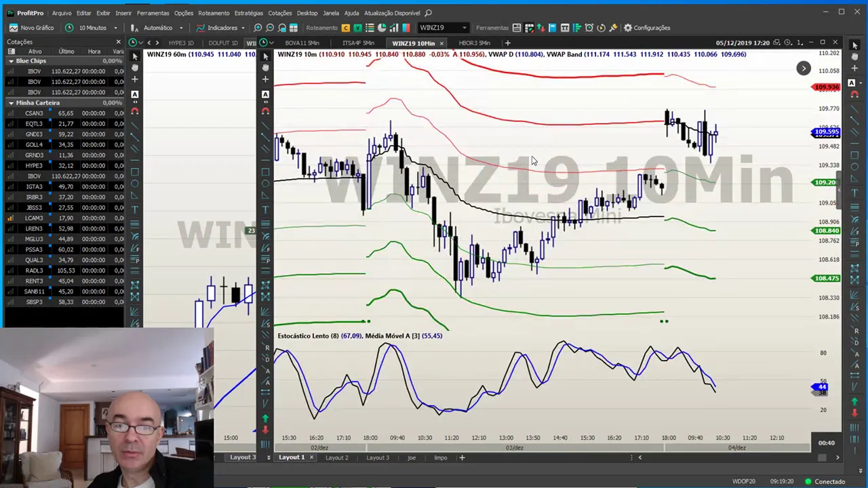This screenshot has width=868, height=488.
Task: Select the crosshair plus in far-right toolbar
Action: [854, 70]
